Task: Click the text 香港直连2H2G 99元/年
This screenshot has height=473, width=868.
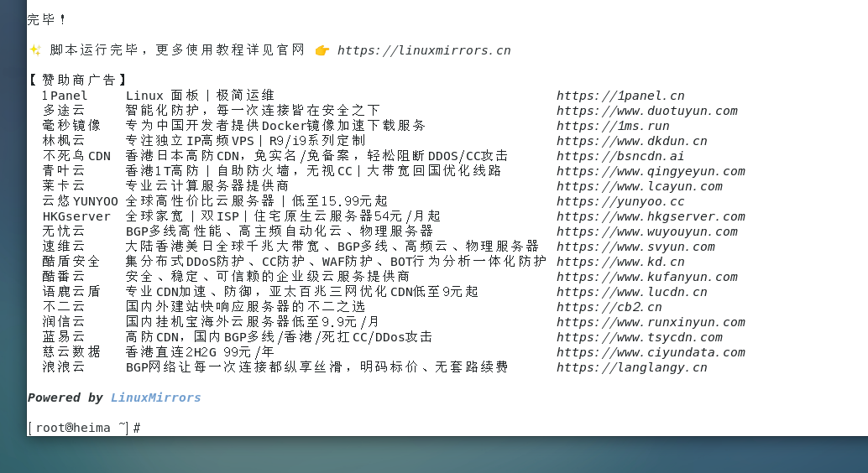Action: [200, 352]
